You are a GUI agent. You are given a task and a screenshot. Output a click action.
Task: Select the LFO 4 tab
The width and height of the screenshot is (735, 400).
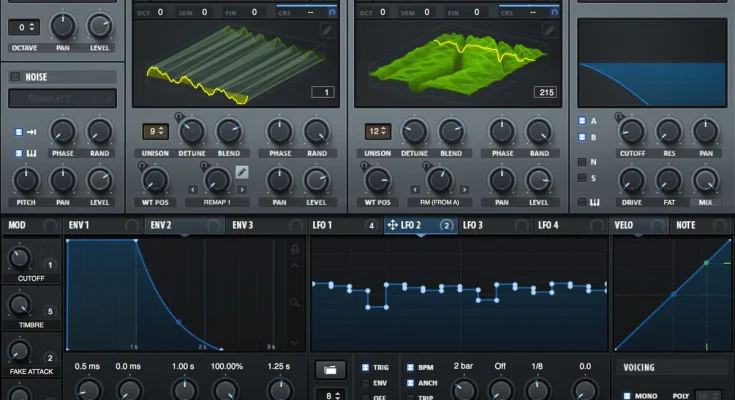550,226
